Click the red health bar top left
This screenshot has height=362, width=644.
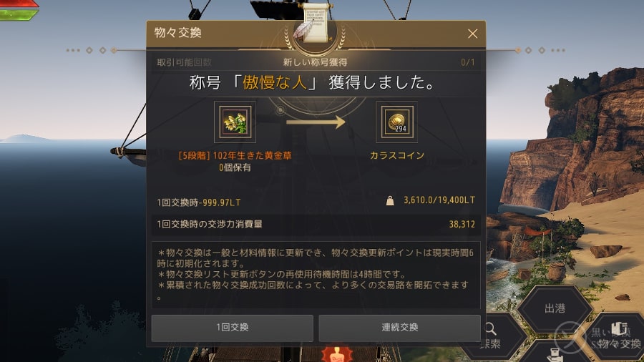[19, 4]
